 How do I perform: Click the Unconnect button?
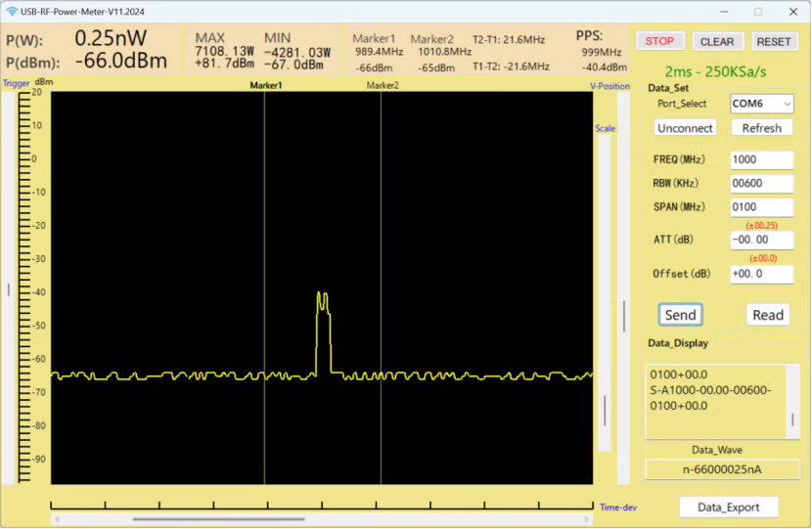coord(685,128)
